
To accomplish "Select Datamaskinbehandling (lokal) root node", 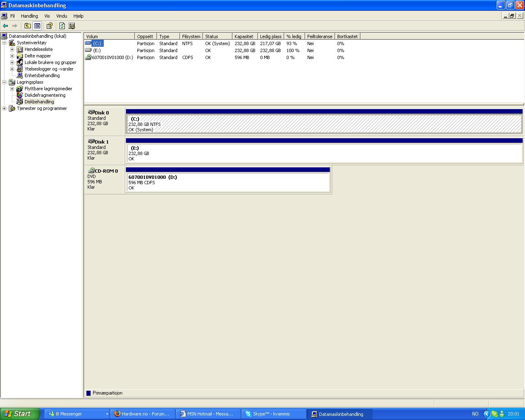I will [x=37, y=36].
